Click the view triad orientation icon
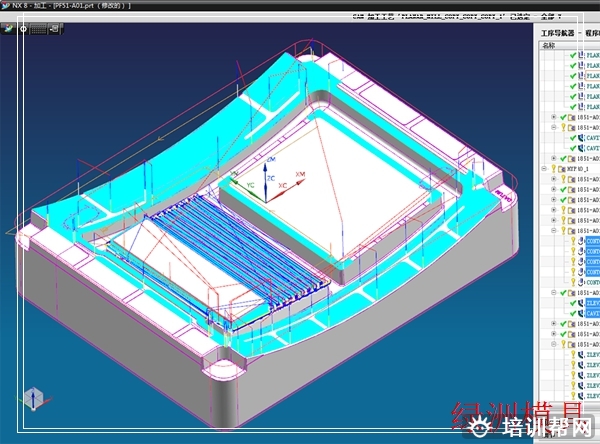The width and height of the screenshot is (600, 444). (31, 400)
